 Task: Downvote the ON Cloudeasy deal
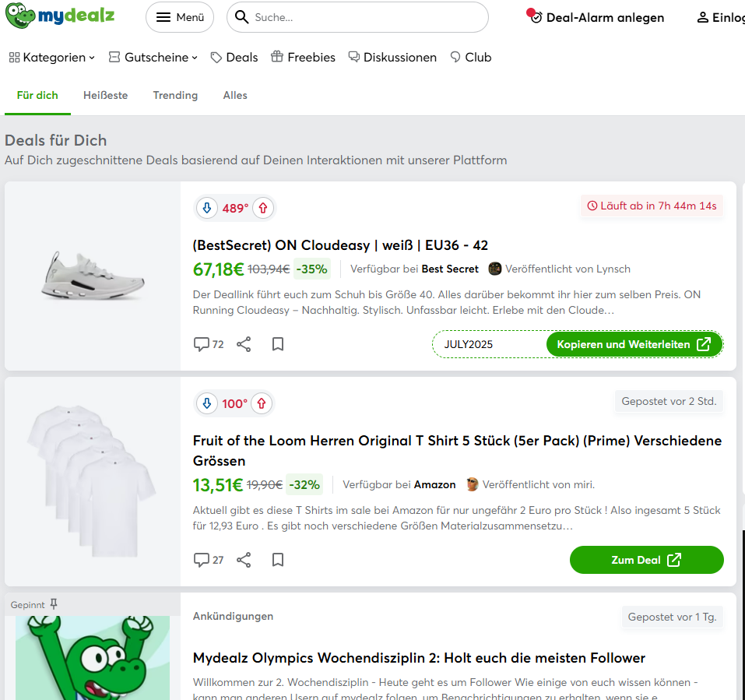(x=206, y=208)
